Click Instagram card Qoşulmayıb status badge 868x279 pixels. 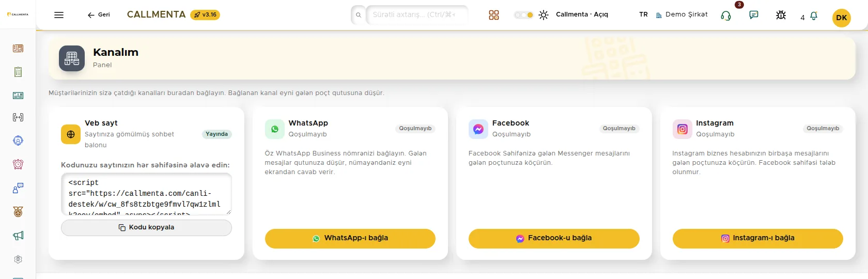823,128
